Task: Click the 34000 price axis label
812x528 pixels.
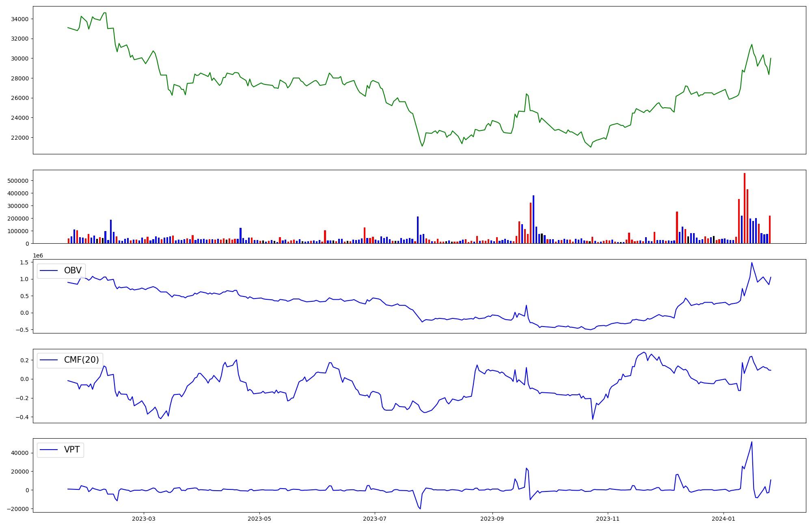Action: (x=19, y=19)
